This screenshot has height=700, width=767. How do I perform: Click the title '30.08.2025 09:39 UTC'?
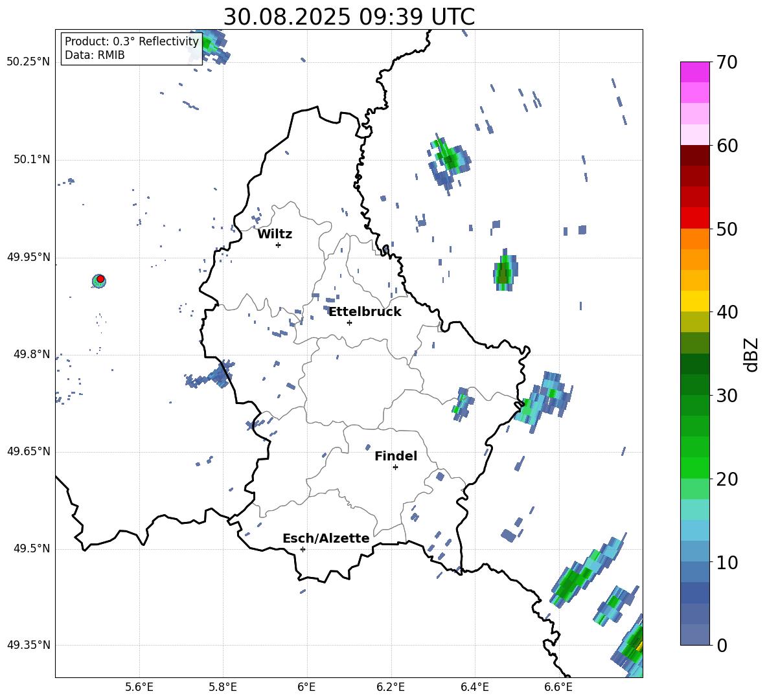[x=349, y=17]
